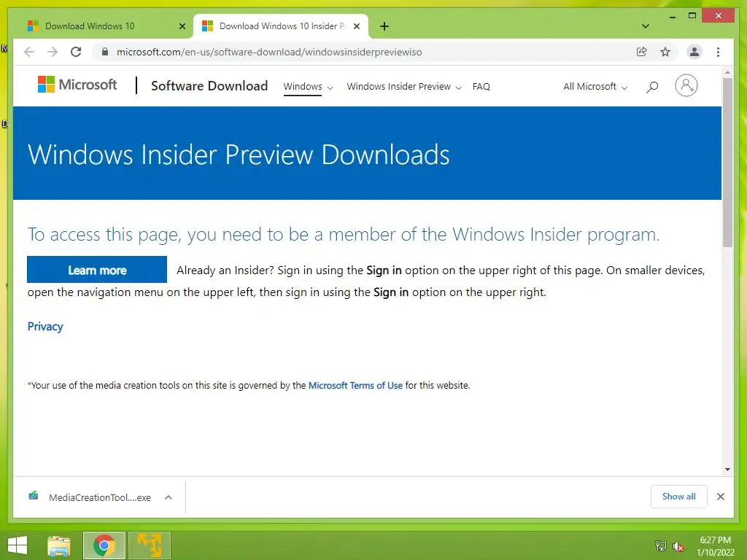Open Microsoft Terms of Use link
Viewport: 747px width, 560px height.
coord(355,385)
